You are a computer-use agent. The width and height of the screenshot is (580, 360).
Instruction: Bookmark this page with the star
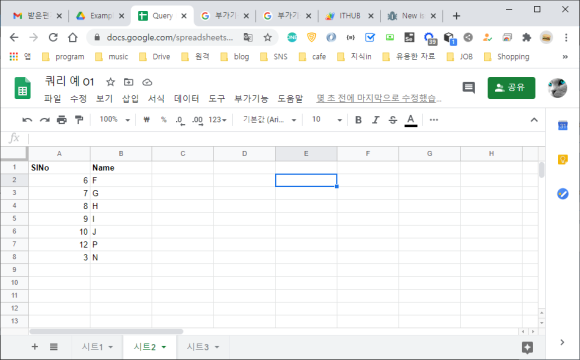pos(267,37)
